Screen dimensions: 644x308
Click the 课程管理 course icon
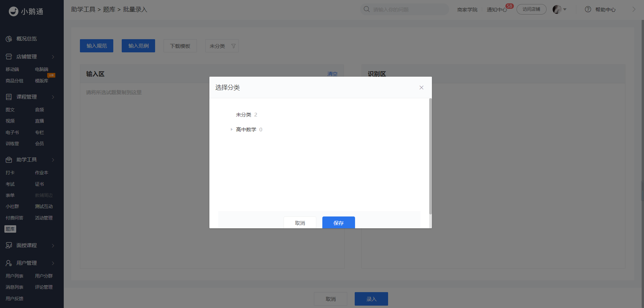point(9,97)
